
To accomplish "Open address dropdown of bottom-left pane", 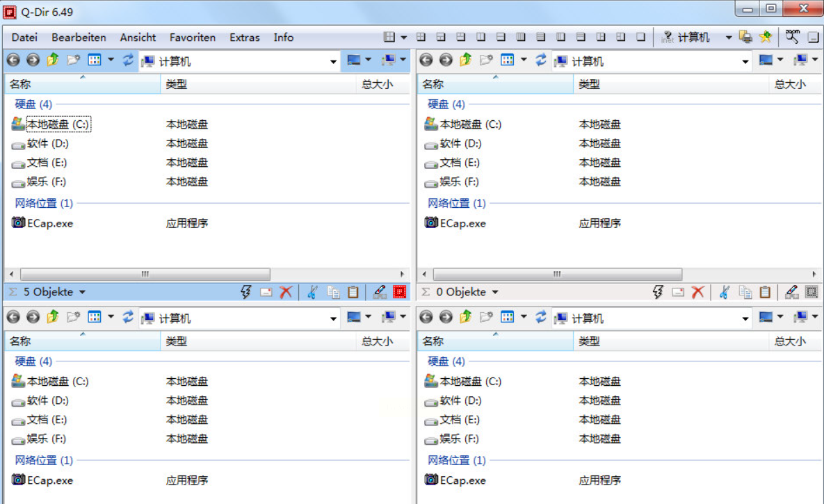I will coord(333,318).
